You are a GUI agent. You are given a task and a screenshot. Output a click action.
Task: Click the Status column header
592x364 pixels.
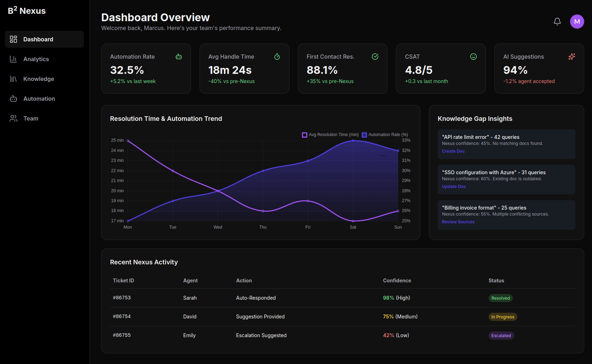click(x=496, y=281)
